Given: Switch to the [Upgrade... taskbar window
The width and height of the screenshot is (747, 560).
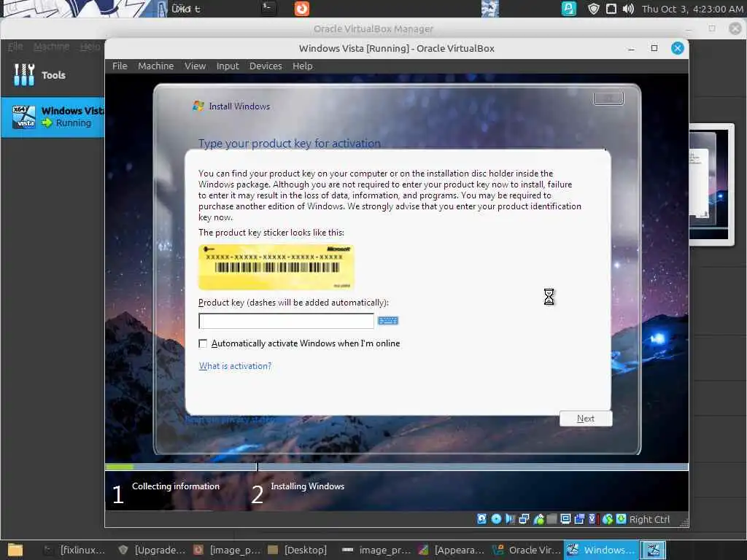Looking at the screenshot, I should (152, 550).
